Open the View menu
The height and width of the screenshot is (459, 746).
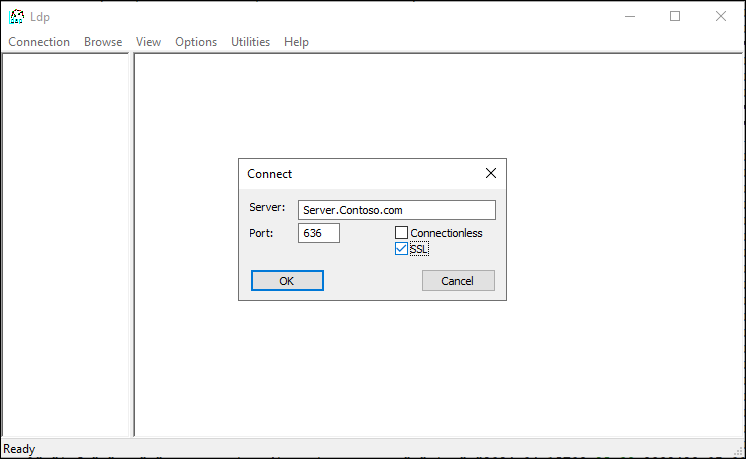point(148,42)
